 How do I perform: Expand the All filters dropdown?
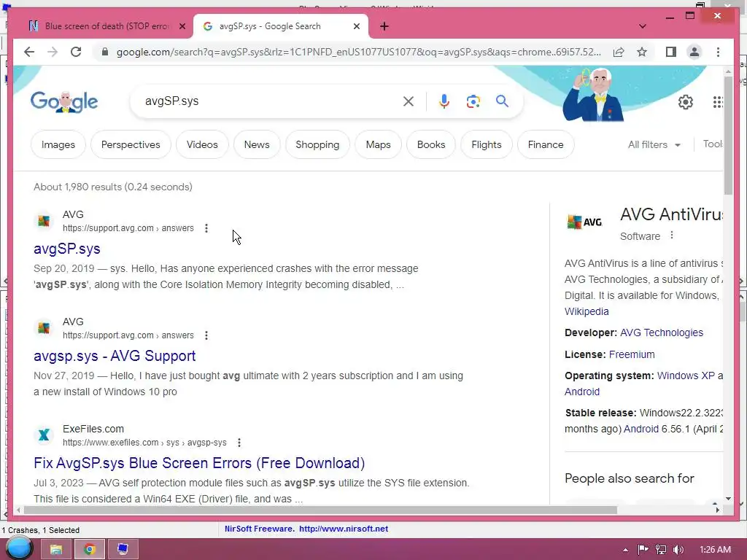point(654,144)
